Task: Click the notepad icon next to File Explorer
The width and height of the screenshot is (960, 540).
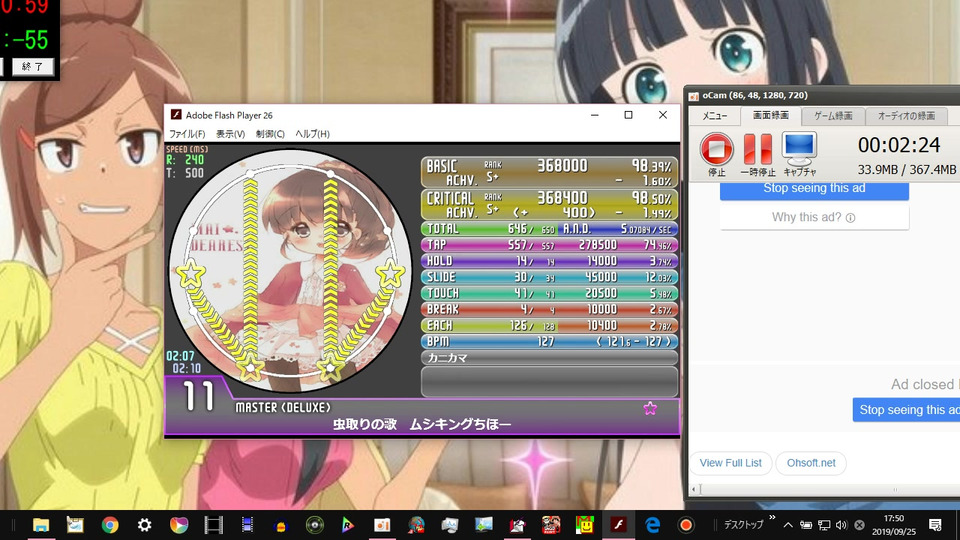Action: (x=75, y=525)
